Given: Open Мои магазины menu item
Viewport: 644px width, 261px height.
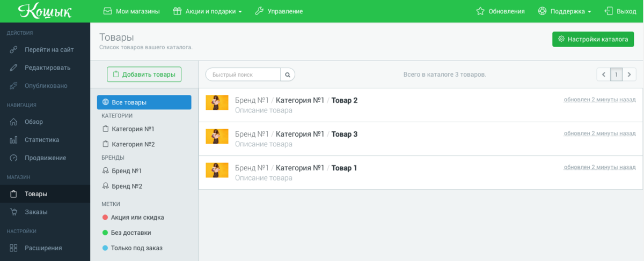Looking at the screenshot, I should (x=131, y=11).
